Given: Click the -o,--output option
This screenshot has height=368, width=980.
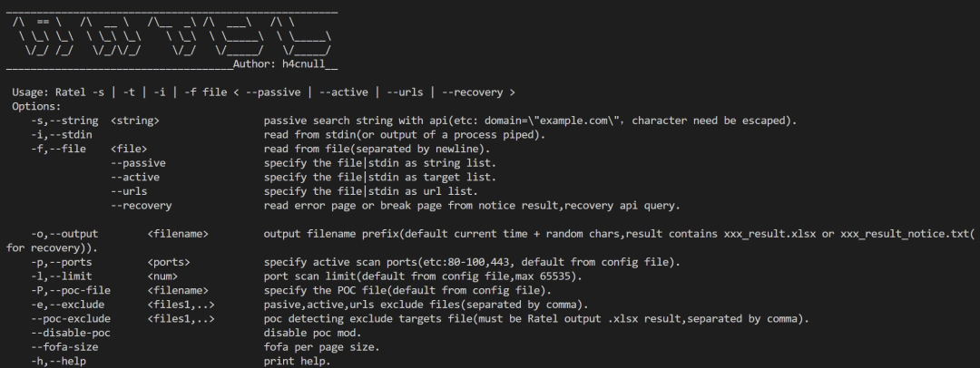Looking at the screenshot, I should tap(64, 234).
